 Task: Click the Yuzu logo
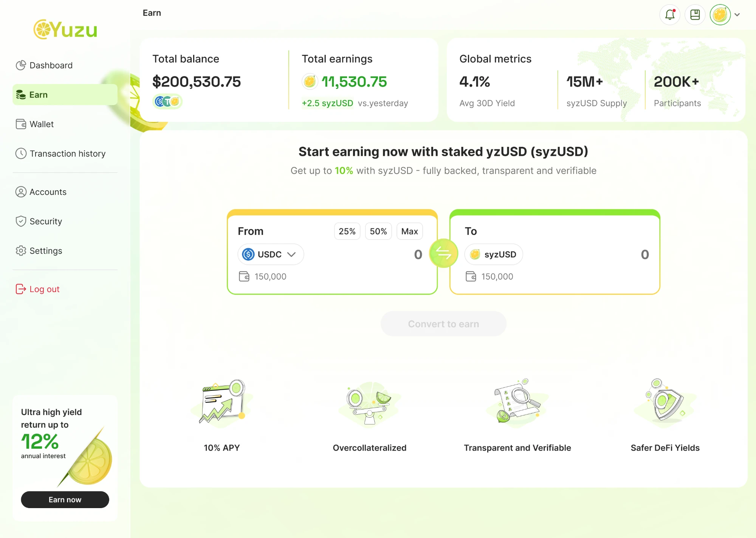pyautogui.click(x=65, y=30)
